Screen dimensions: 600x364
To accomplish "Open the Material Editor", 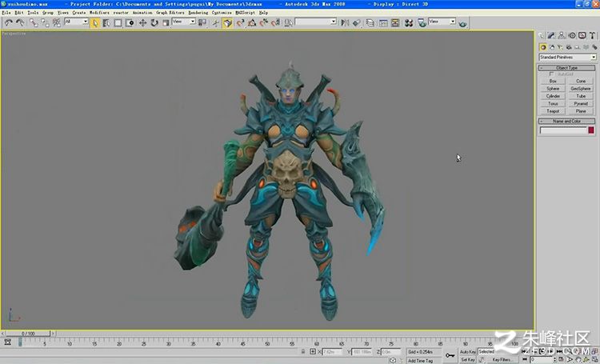I will pos(409,23).
